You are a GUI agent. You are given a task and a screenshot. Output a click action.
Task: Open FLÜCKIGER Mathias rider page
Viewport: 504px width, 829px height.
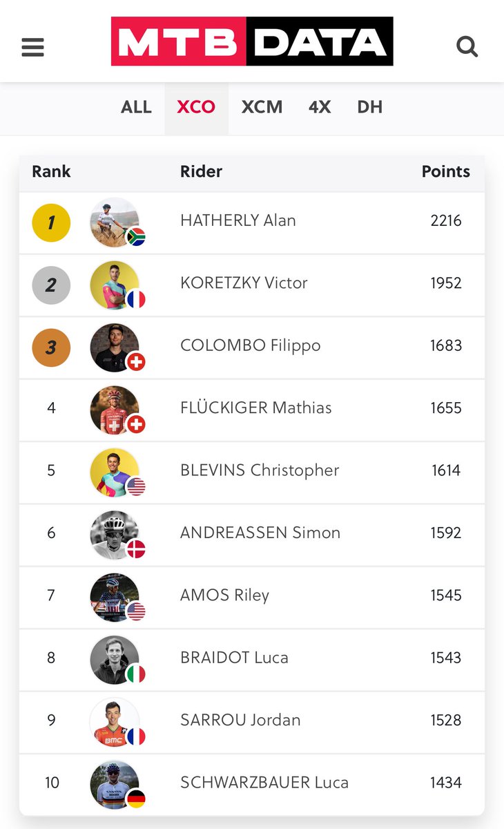pos(256,408)
